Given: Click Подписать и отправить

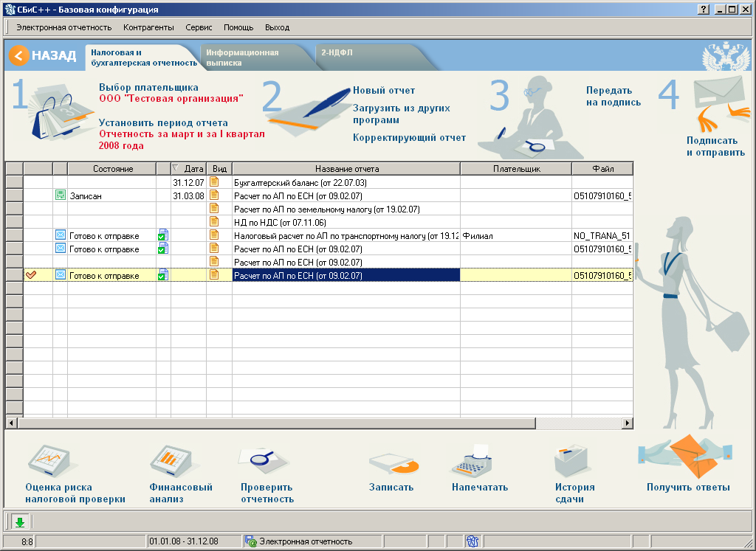Looking at the screenshot, I should coord(715,147).
